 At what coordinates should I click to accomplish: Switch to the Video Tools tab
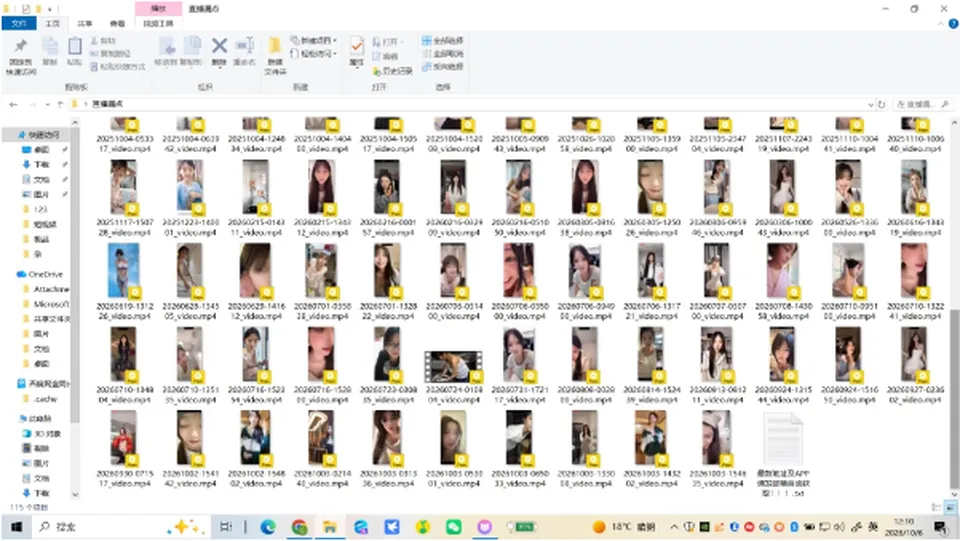[158, 23]
